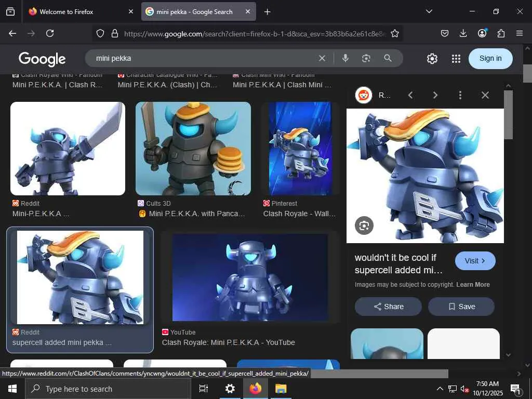Open the Settings gear in taskbar
Screen dimensions: 532x399
pyautogui.click(x=230, y=389)
